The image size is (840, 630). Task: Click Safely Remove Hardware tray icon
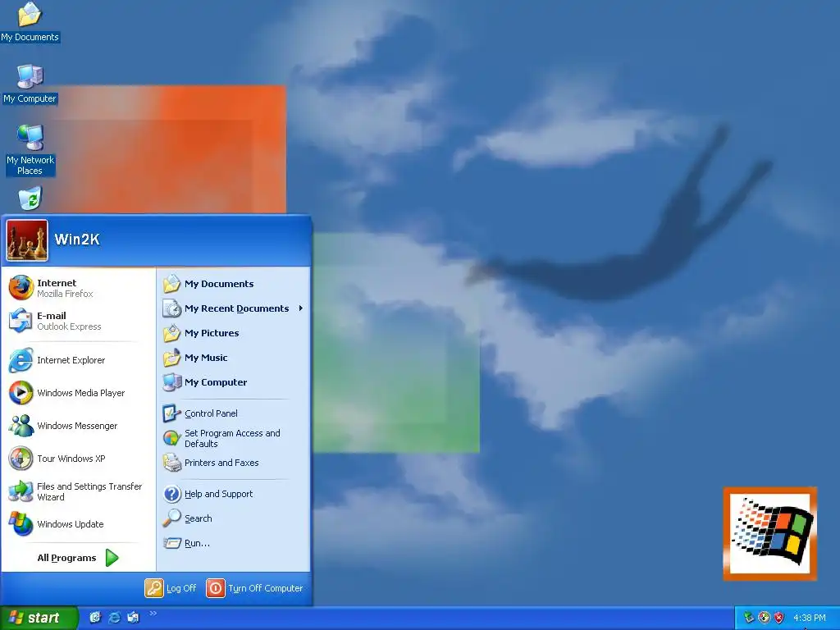[x=749, y=618]
